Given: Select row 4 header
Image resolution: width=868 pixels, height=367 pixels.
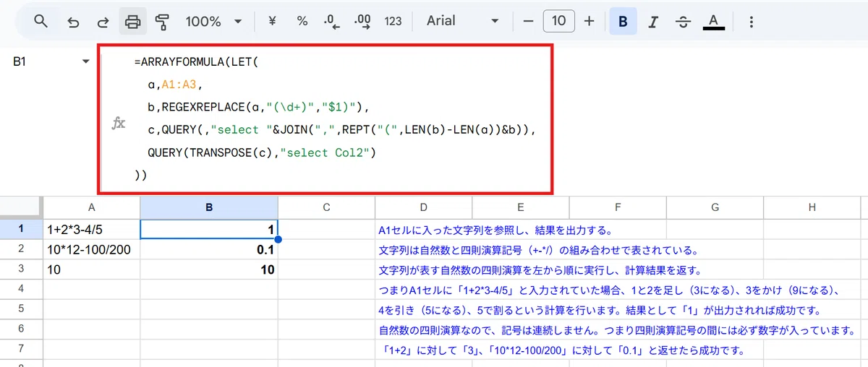Looking at the screenshot, I should point(22,290).
